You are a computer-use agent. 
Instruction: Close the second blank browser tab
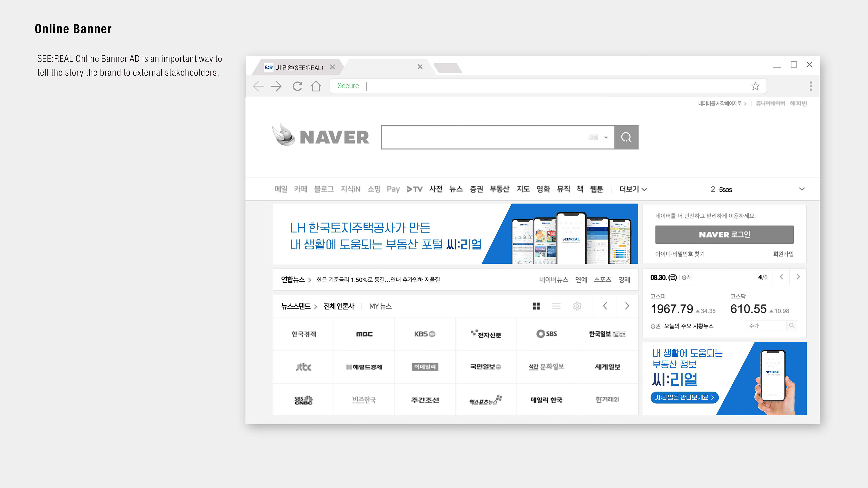tap(420, 67)
